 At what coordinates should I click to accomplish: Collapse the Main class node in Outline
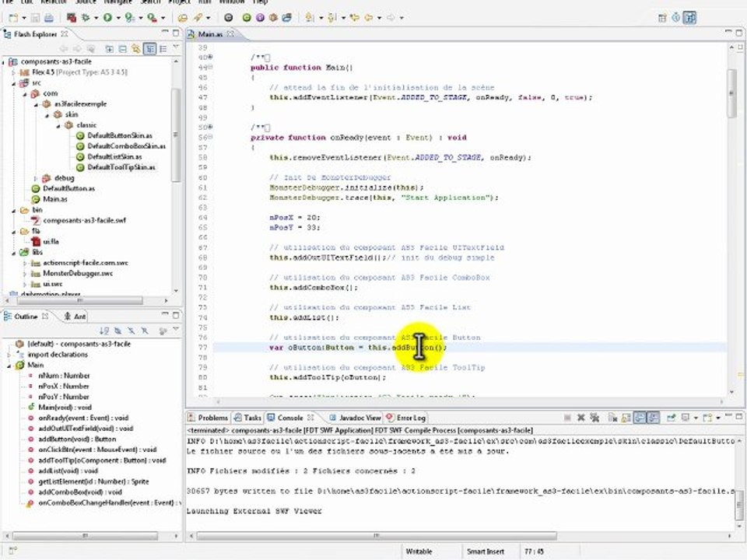point(9,364)
